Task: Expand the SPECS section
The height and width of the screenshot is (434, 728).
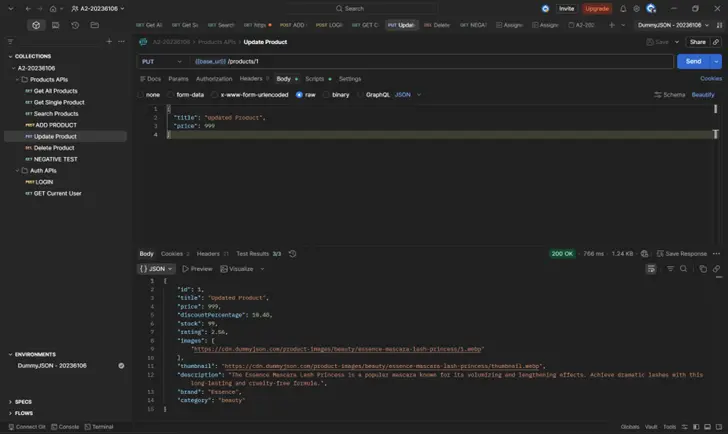Action: point(11,402)
